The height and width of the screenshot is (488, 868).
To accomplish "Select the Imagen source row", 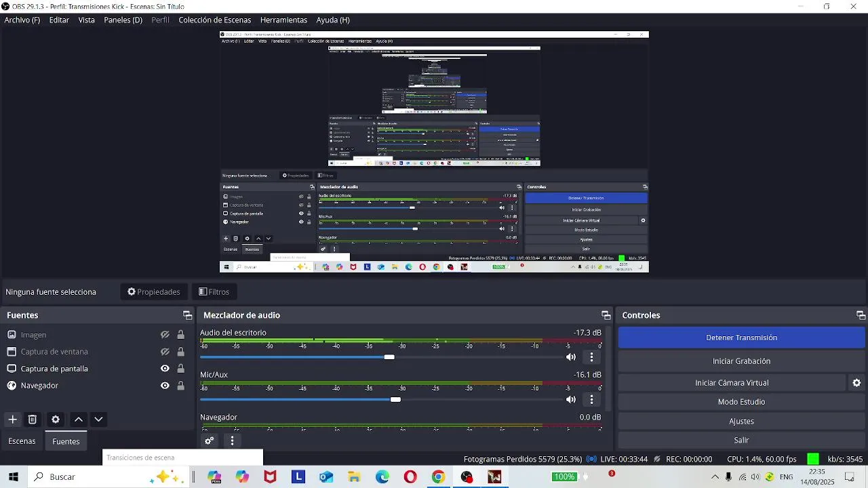I will coord(96,335).
